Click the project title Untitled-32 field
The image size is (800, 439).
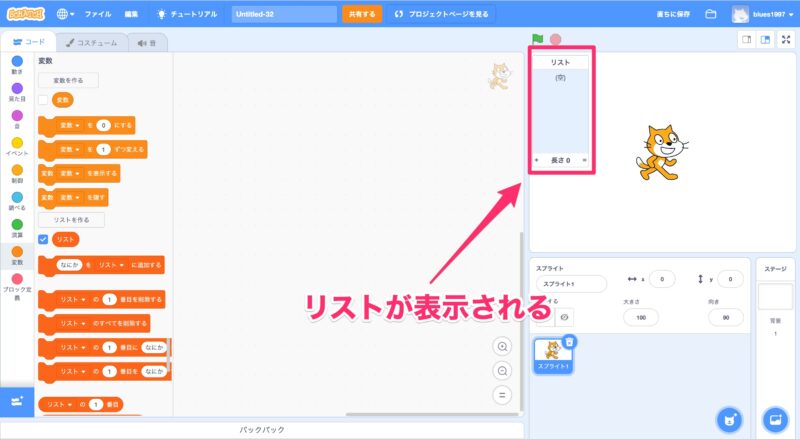pyautogui.click(x=284, y=15)
